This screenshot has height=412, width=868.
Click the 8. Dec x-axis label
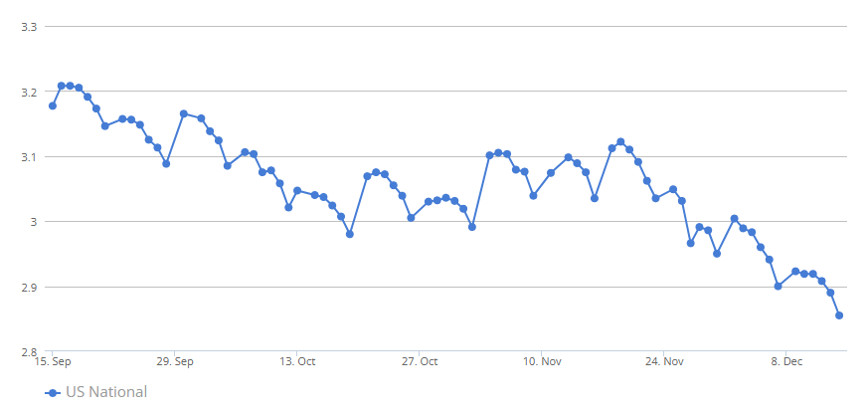(x=785, y=361)
